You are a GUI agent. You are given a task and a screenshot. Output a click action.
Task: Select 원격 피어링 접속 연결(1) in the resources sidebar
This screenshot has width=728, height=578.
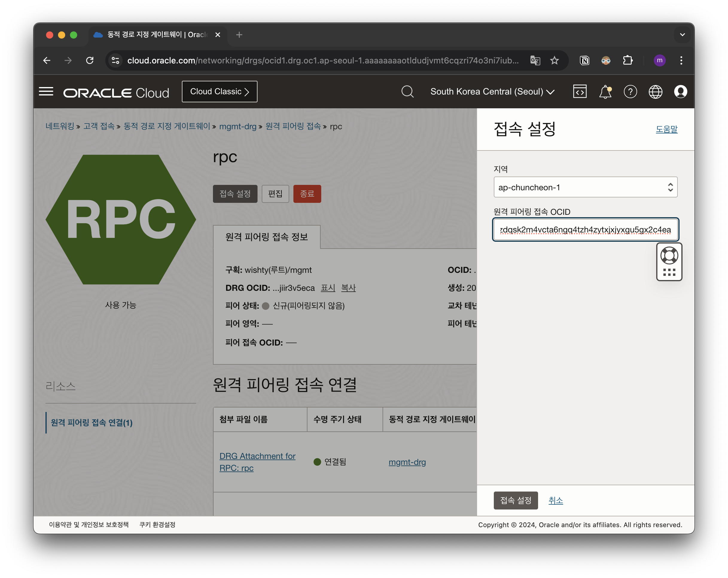pos(92,423)
